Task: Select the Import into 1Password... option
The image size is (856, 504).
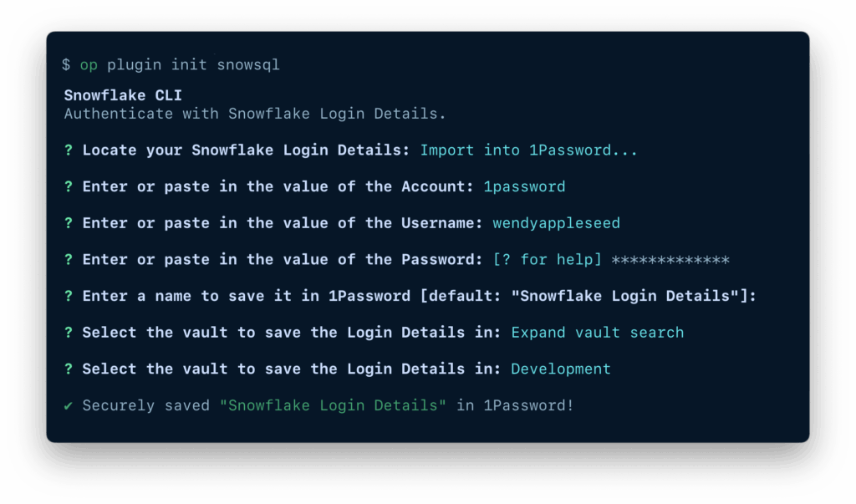Action: point(528,150)
